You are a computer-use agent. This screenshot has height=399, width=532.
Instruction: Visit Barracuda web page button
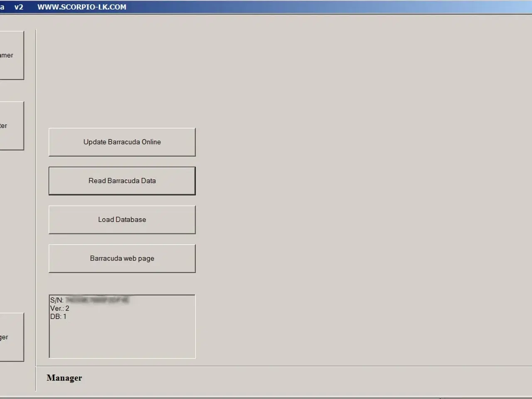tap(122, 259)
